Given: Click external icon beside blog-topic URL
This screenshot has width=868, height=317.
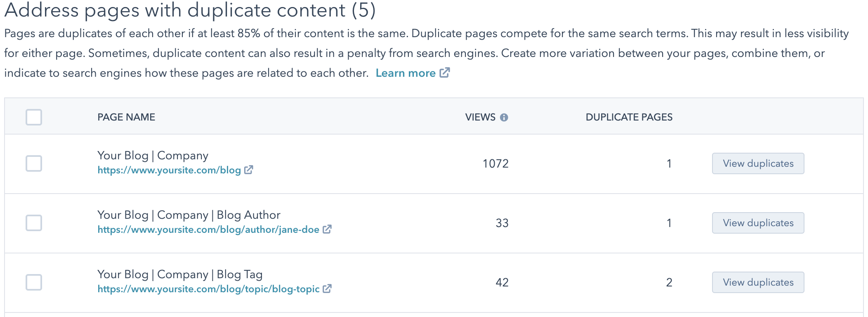Looking at the screenshot, I should pyautogui.click(x=327, y=289).
